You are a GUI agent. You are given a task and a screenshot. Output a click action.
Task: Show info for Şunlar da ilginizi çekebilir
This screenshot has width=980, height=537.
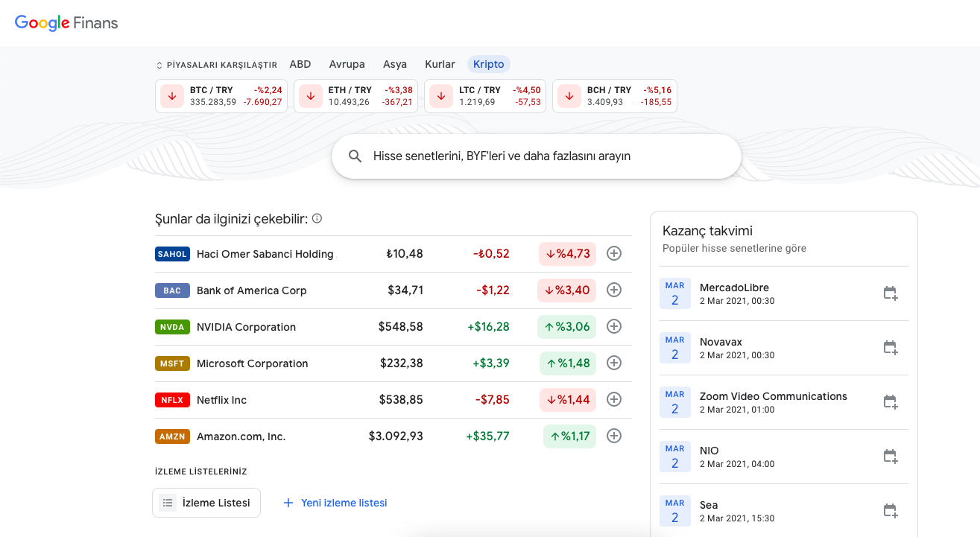pos(317,218)
